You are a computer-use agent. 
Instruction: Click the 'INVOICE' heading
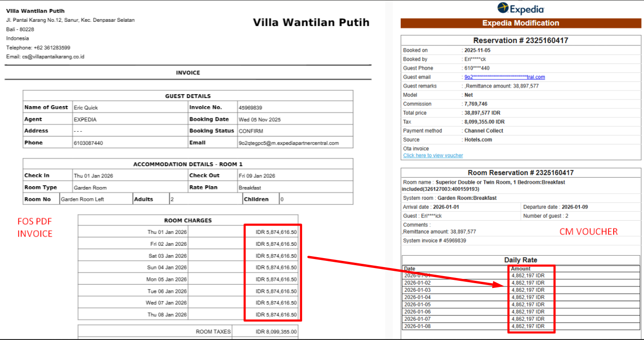tap(188, 73)
